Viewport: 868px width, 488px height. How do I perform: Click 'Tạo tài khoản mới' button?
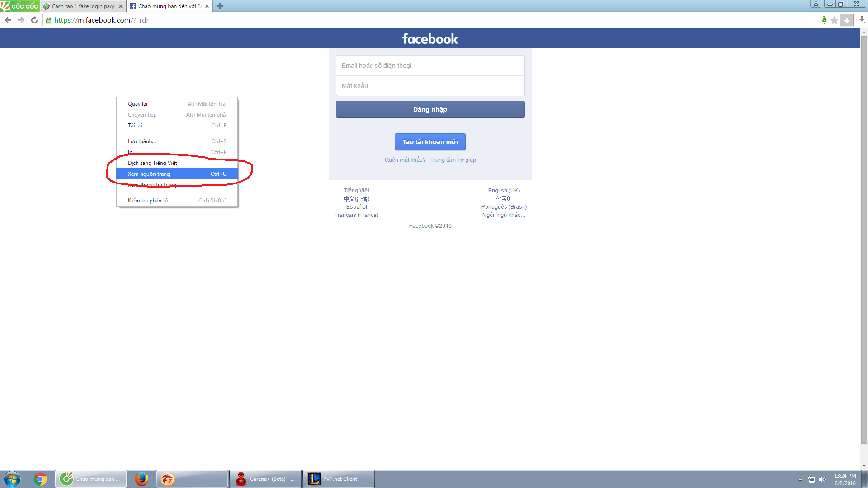(x=430, y=142)
